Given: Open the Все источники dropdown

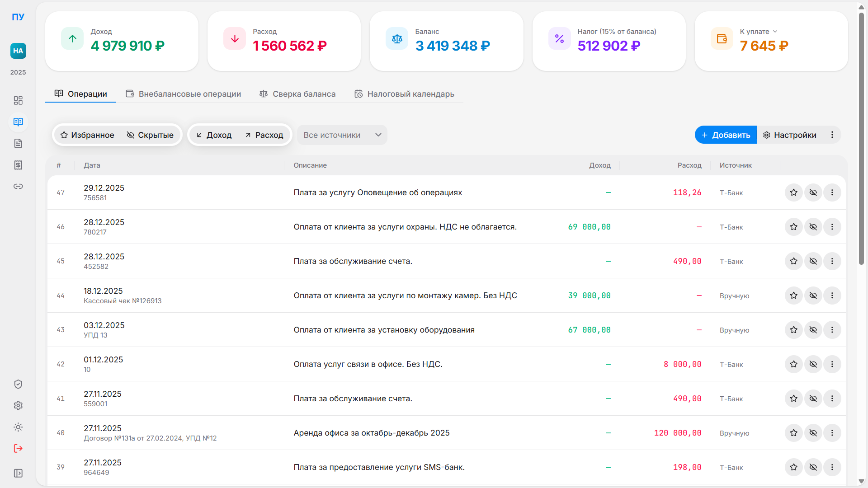Looking at the screenshot, I should [342, 135].
